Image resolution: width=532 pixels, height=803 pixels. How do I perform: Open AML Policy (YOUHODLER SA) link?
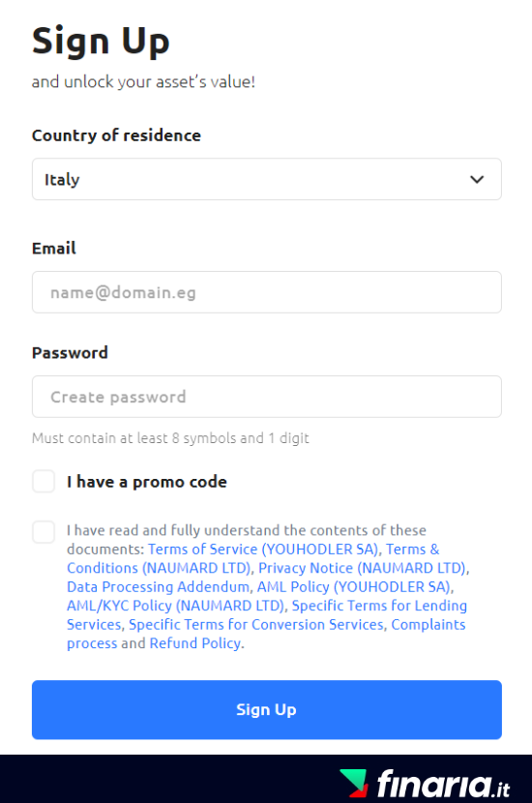click(x=354, y=587)
